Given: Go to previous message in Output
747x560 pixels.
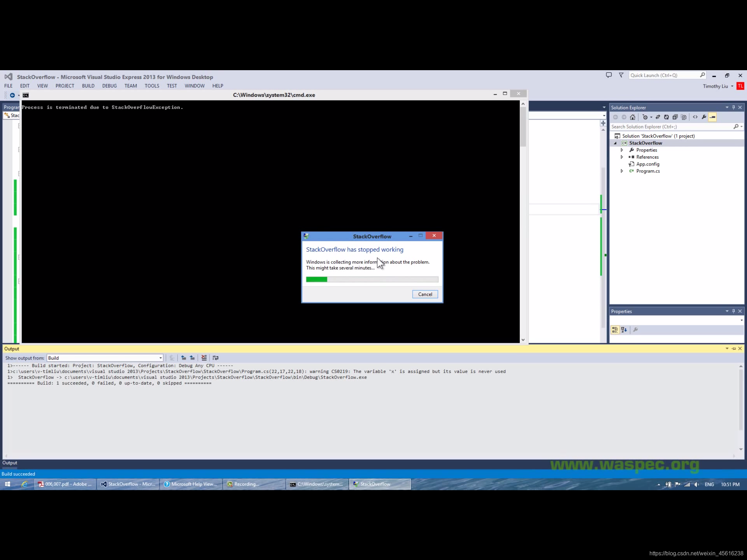Looking at the screenshot, I should pyautogui.click(x=184, y=358).
